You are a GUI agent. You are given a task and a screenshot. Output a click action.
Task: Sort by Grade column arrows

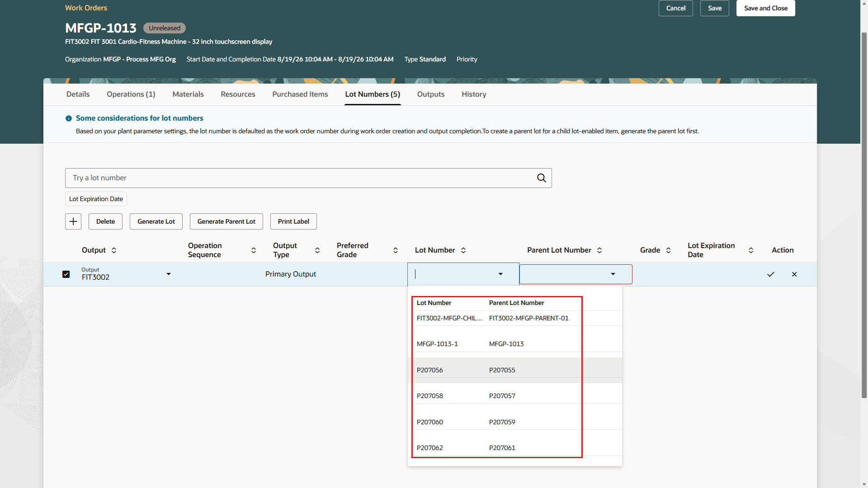click(668, 250)
